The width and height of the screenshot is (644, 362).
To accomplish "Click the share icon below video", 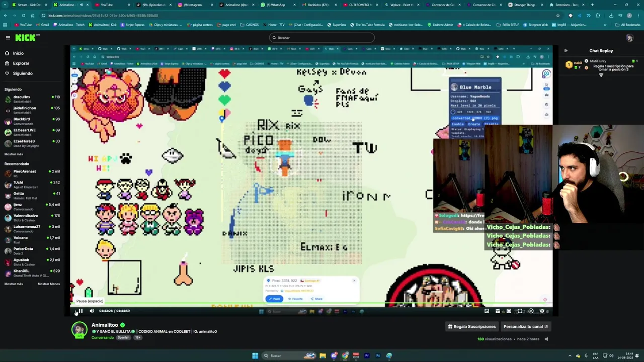I will 546,339.
